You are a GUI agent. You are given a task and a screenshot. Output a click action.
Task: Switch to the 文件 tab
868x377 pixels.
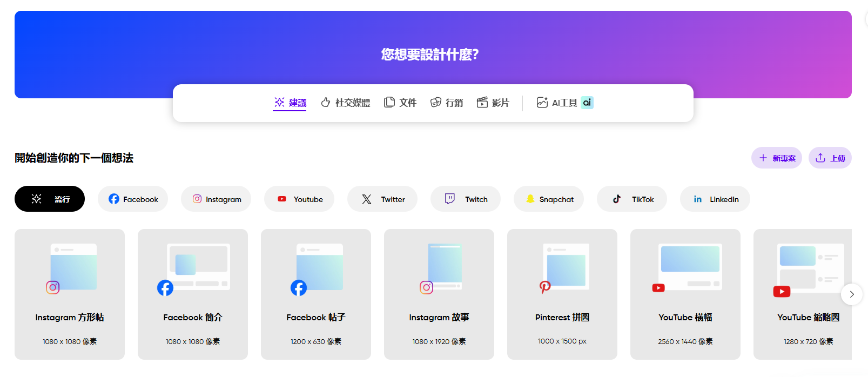click(400, 103)
